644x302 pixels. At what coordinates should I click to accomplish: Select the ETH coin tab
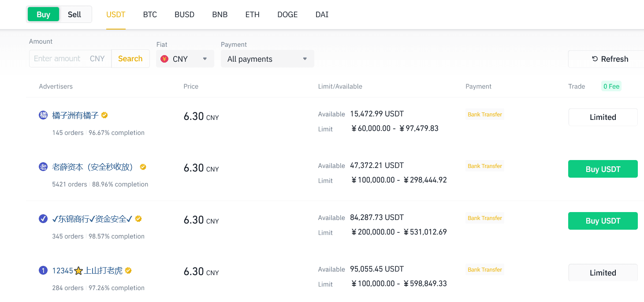pos(252,15)
